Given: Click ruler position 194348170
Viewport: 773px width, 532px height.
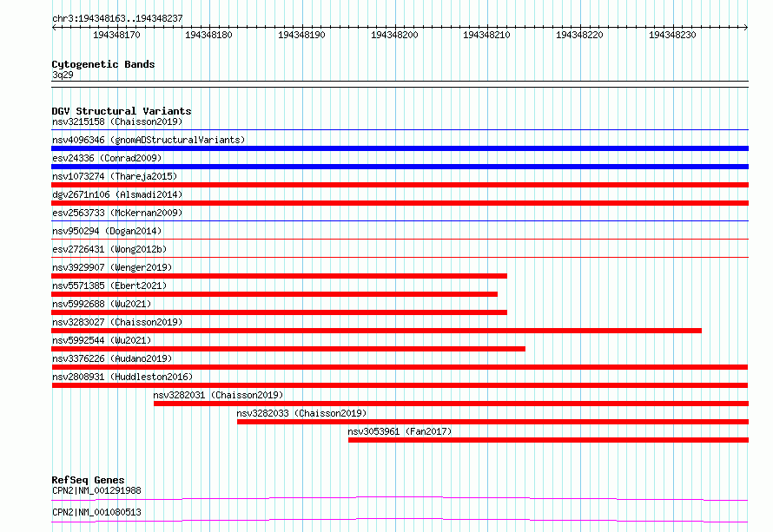Looking at the screenshot, I should (x=117, y=35).
